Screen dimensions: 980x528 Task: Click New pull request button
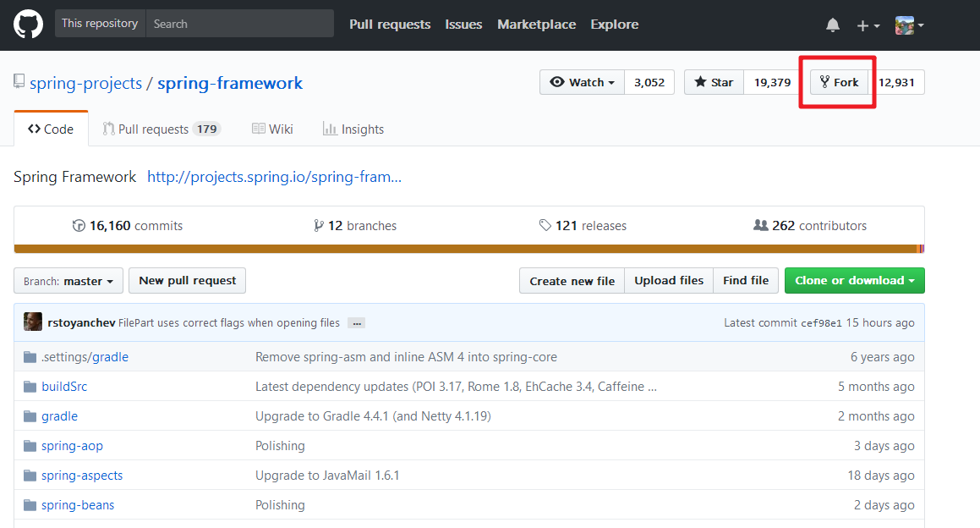188,280
